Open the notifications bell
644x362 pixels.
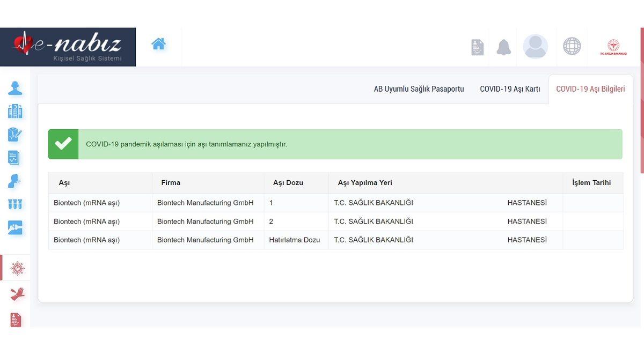pyautogui.click(x=503, y=47)
